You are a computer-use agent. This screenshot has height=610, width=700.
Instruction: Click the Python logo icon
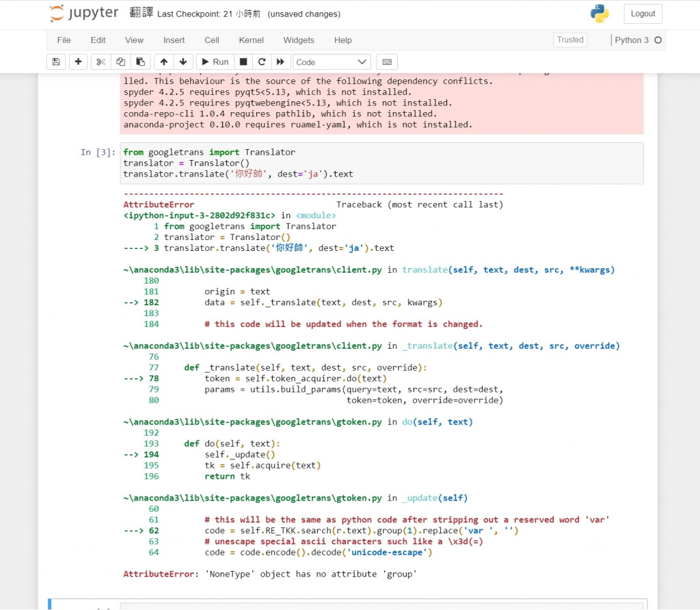(x=600, y=14)
